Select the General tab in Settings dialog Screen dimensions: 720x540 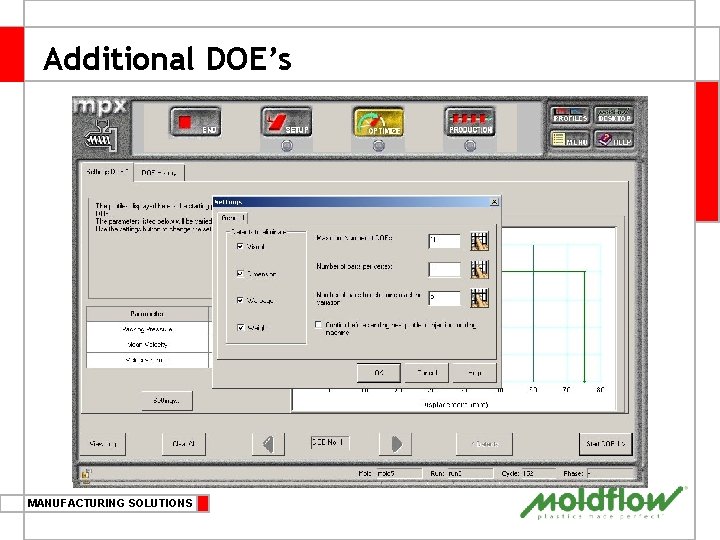(x=233, y=218)
